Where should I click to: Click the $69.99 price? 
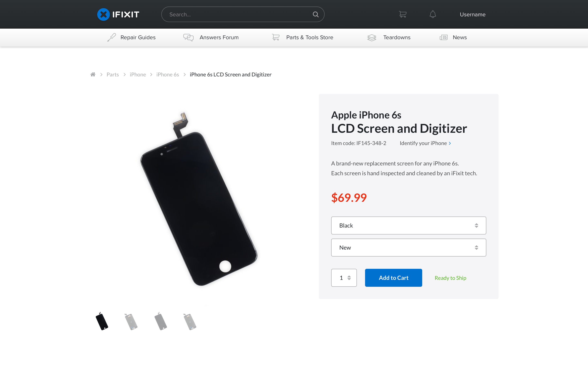[349, 198]
